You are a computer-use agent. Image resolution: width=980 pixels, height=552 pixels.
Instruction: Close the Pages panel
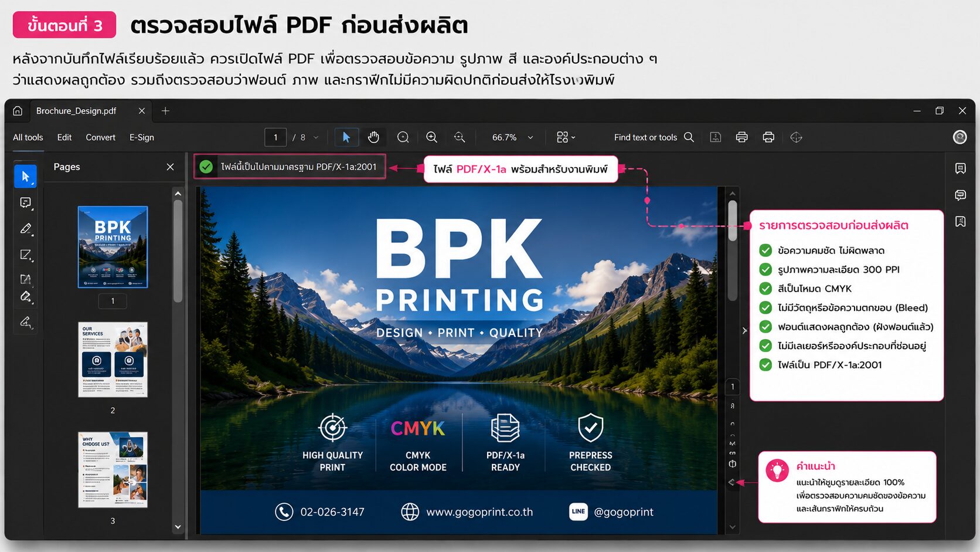[170, 167]
